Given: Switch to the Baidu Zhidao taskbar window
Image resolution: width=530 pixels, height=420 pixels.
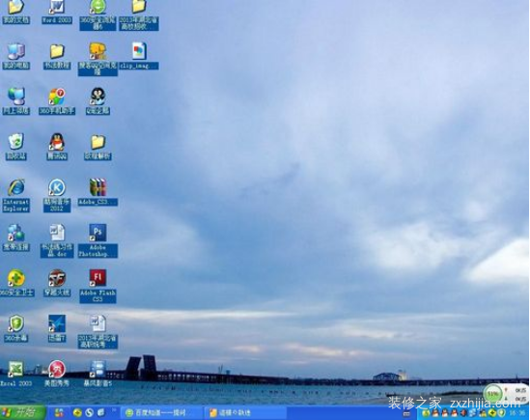Looking at the screenshot, I should click(161, 413).
